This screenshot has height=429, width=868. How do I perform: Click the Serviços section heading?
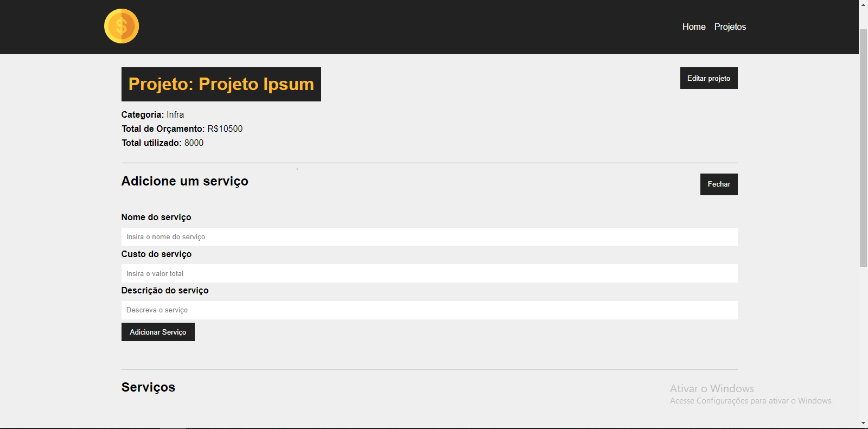click(x=148, y=387)
